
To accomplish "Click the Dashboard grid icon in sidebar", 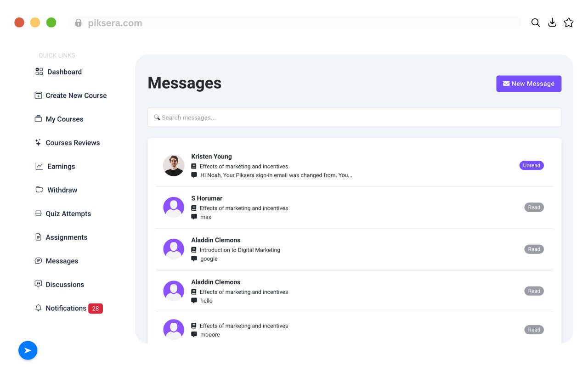I will (39, 72).
